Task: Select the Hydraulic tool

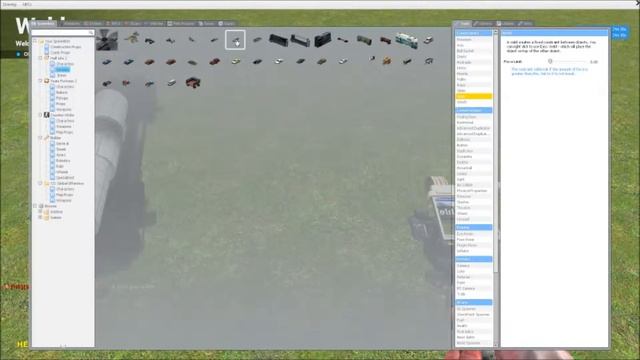Action: 473,62
